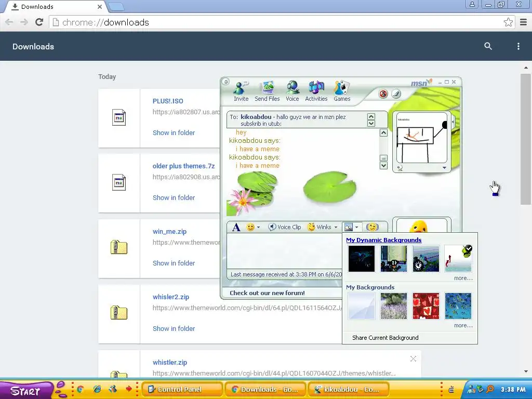Open the font formatting letter A button
The image size is (532, 399).
[236, 227]
